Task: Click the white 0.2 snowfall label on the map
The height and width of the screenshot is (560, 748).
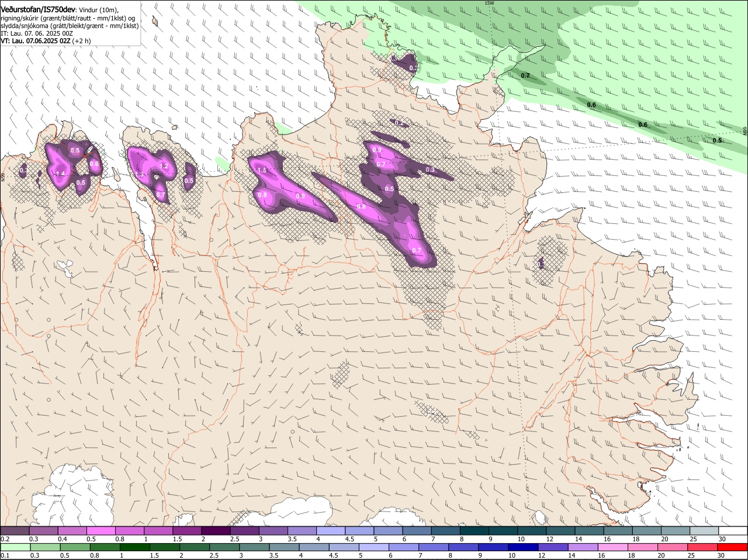Action: point(400,123)
